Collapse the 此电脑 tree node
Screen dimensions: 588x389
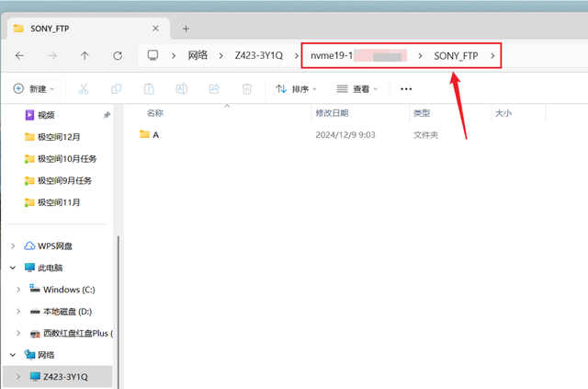coord(13,268)
